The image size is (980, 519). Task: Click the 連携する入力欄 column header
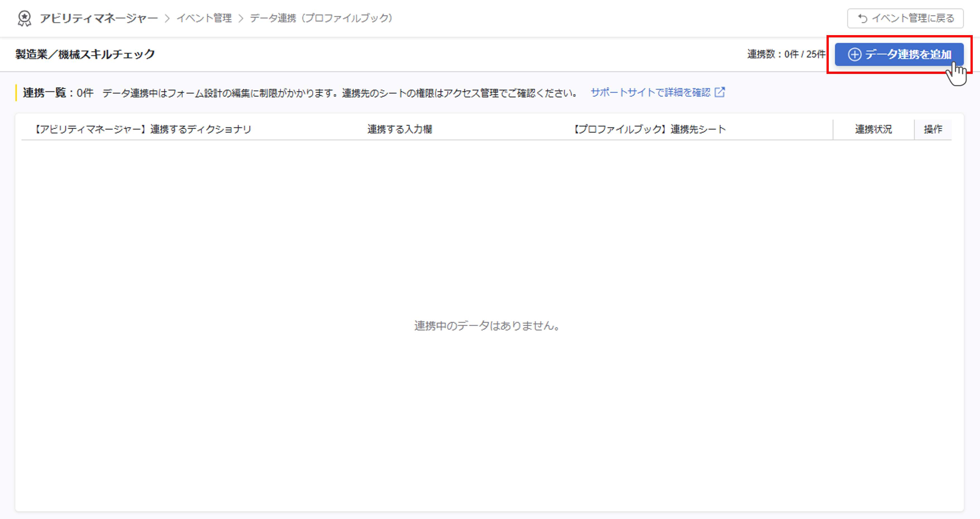point(400,129)
